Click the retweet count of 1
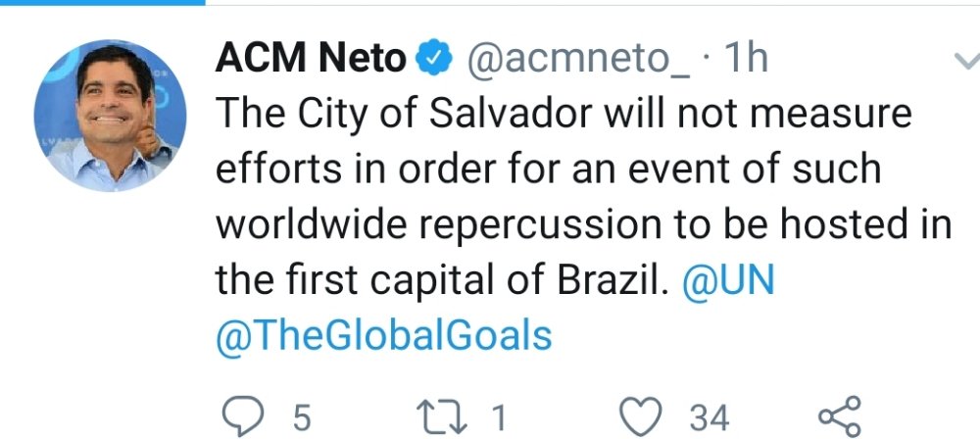This screenshot has width=980, height=439. (x=499, y=418)
